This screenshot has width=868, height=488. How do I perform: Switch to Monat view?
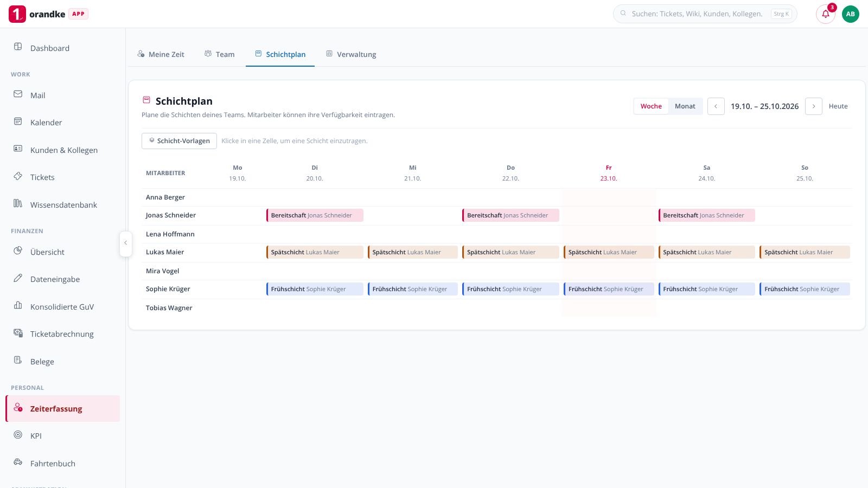pyautogui.click(x=685, y=106)
